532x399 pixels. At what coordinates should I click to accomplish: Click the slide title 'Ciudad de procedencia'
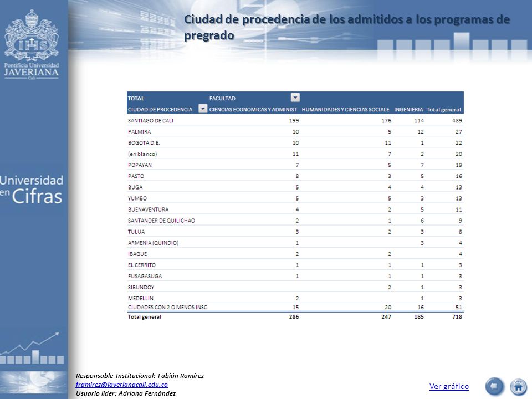(347, 27)
